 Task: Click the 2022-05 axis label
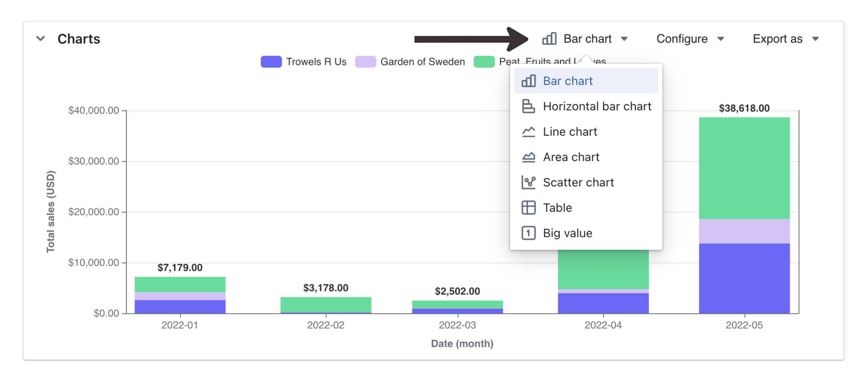tap(744, 325)
